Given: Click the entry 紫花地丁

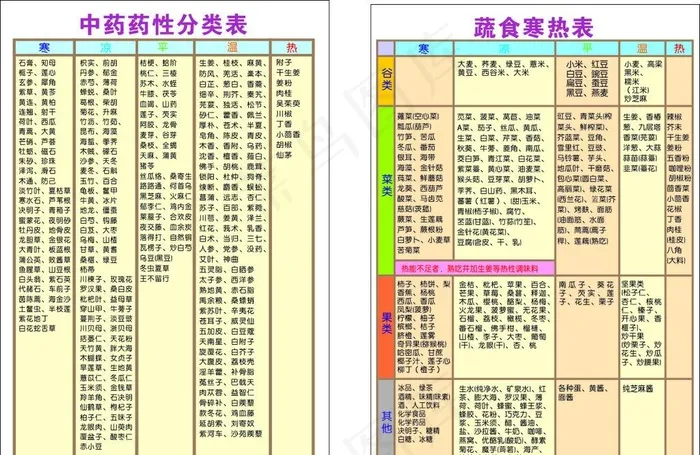Looking at the screenshot, I should 33,319.
